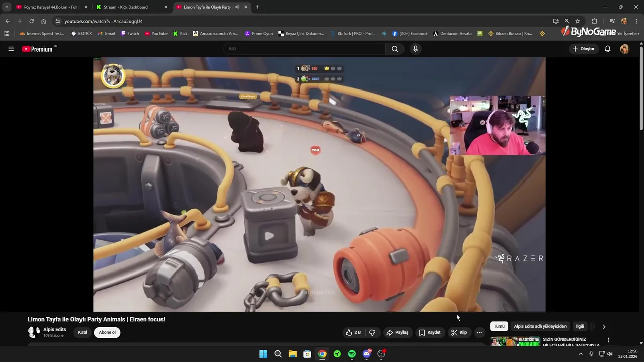Dislike the video with thumbs down
Image resolution: width=644 pixels, height=362 pixels.
[372, 332]
